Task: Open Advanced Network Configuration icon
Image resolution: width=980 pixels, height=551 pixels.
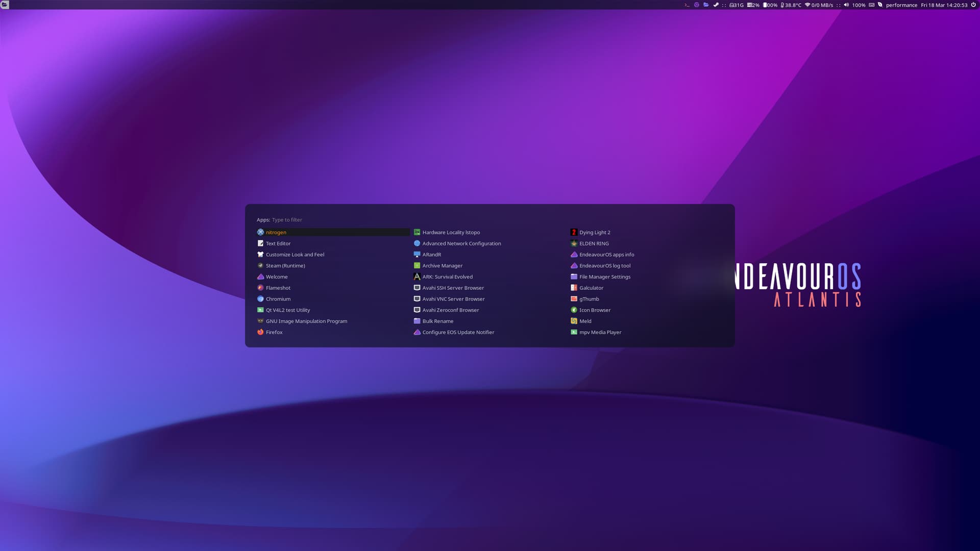Action: pos(417,243)
